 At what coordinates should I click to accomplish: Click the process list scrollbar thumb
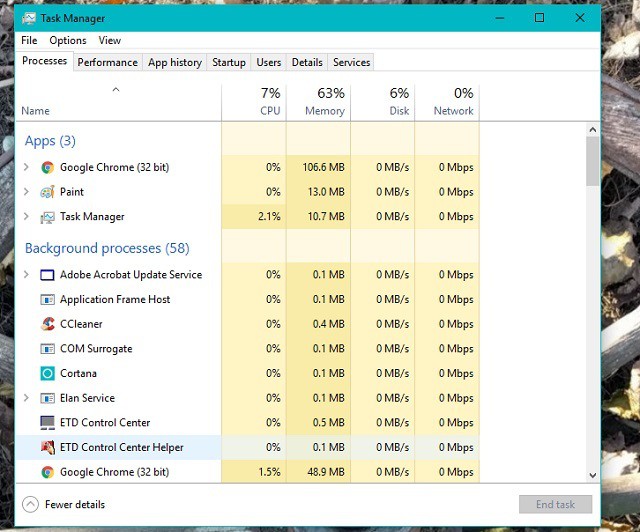coord(593,161)
